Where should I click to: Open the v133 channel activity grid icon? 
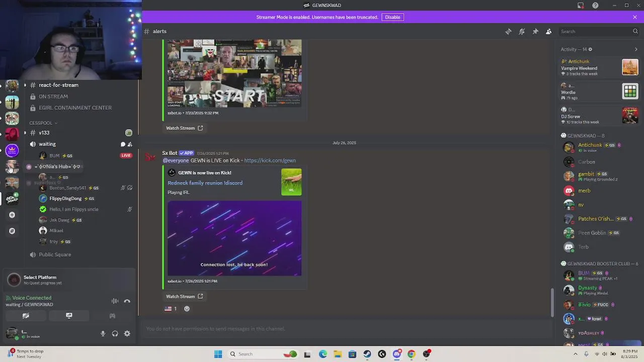(x=129, y=133)
